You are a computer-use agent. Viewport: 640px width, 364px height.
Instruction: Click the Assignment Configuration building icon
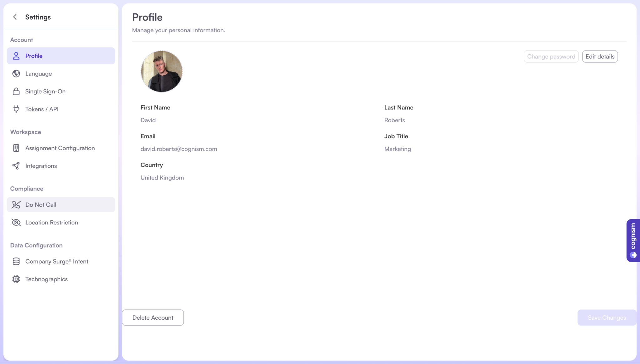(x=16, y=148)
